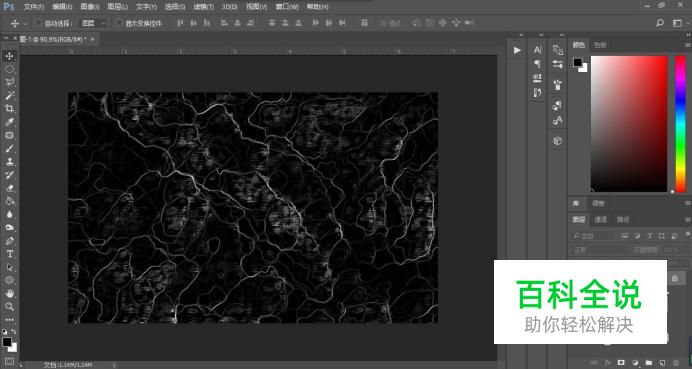
Task: Select the Magic Wand tool
Action: [10, 95]
